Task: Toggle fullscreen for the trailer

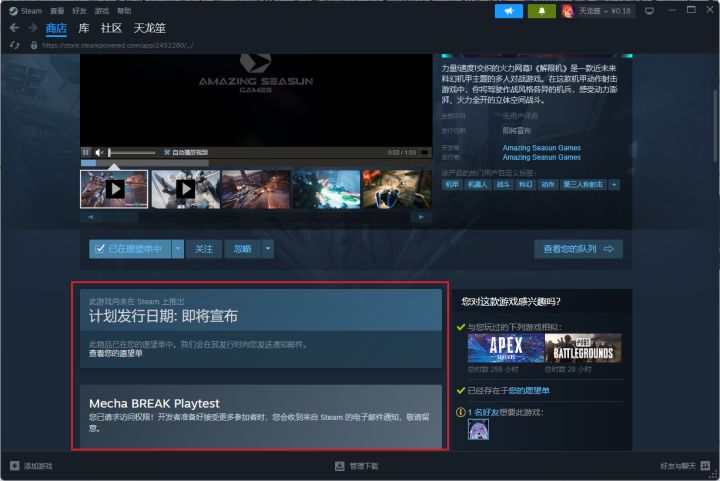Action: click(425, 152)
